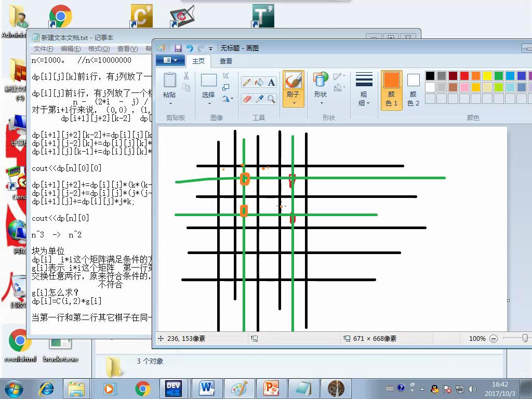
Task: Expand the Paste (粘贴) dropdown arrow
Action: [170, 103]
